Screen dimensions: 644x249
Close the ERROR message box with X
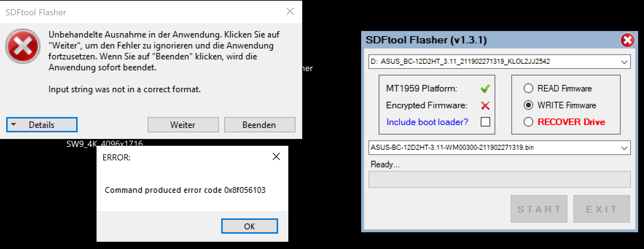[276, 156]
